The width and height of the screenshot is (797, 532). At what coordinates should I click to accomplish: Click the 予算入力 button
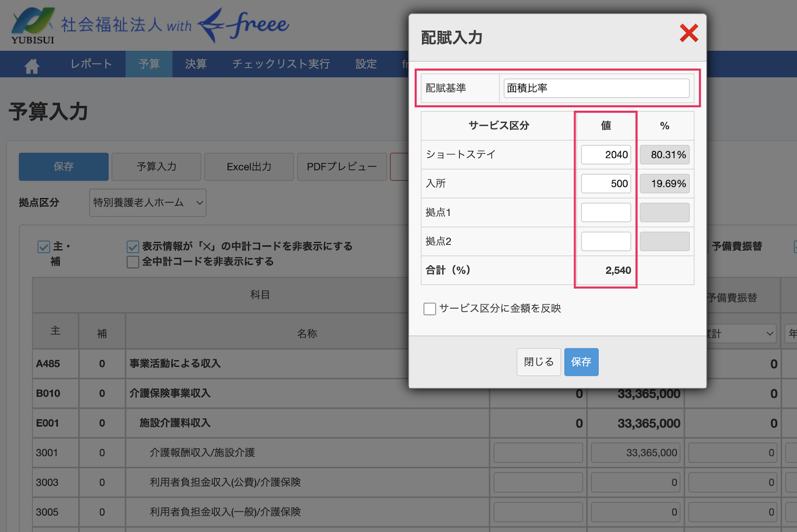[x=156, y=167]
